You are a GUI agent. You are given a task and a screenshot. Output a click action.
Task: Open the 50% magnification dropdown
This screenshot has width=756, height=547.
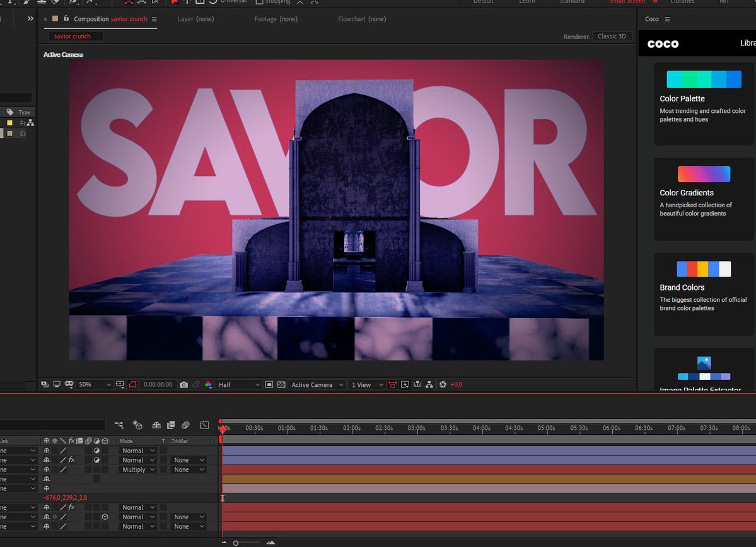coord(95,384)
